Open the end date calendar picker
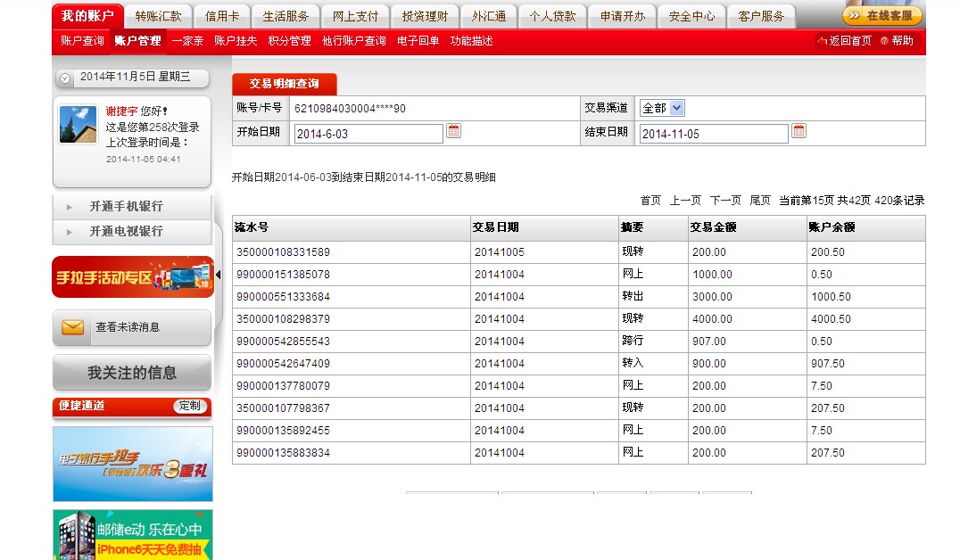The height and width of the screenshot is (560, 960). coord(799,131)
